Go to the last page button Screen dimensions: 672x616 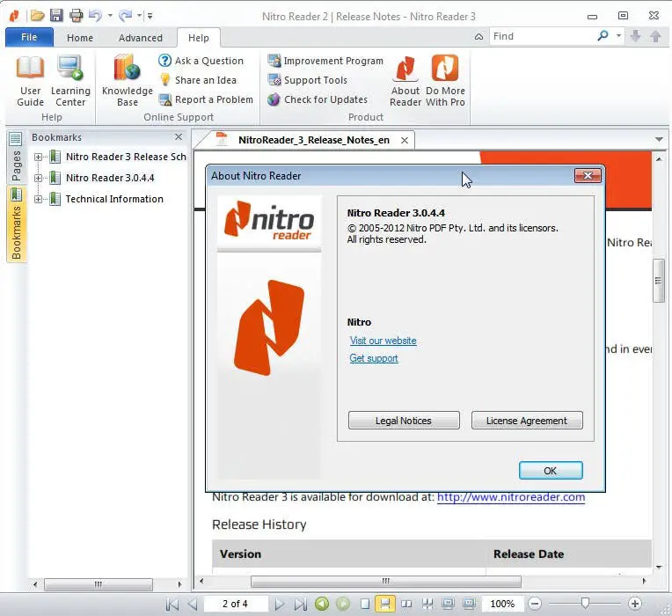301,604
